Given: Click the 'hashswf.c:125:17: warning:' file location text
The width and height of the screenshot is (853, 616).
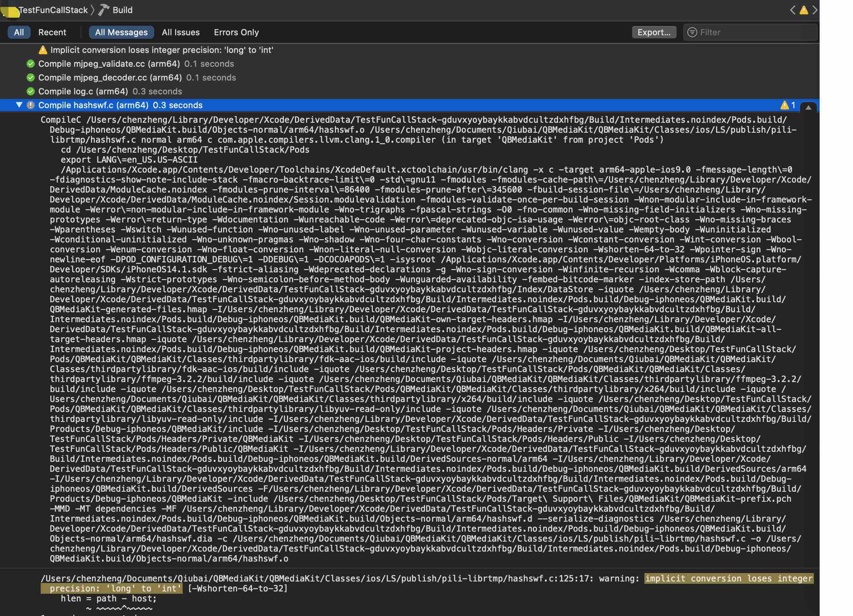Looking at the screenshot, I should coord(574,578).
